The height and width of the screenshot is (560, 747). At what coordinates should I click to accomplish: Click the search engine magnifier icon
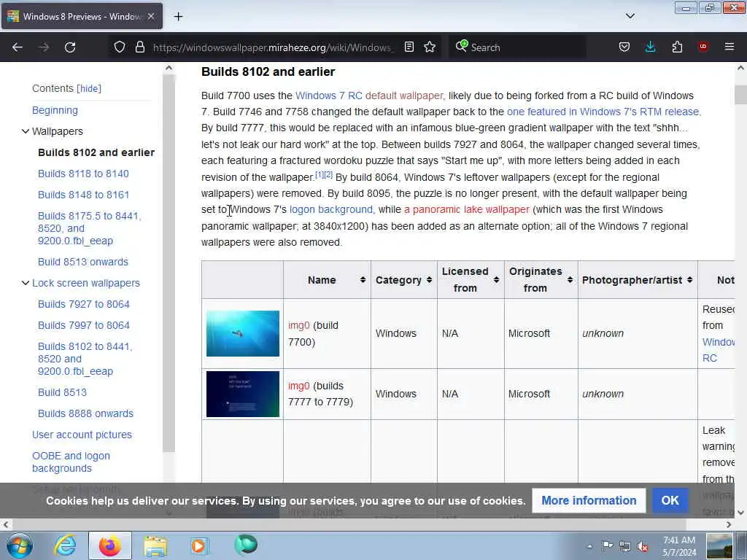[x=461, y=46]
